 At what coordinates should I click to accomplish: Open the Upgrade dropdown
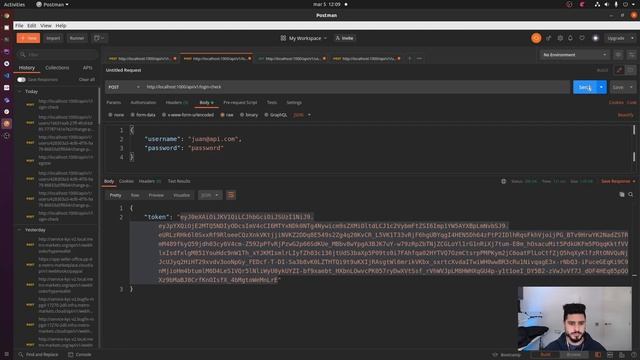pos(620,38)
